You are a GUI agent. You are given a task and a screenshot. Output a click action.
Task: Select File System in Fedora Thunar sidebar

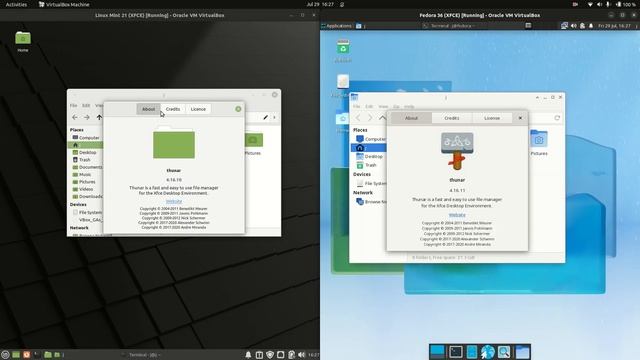(x=369, y=183)
